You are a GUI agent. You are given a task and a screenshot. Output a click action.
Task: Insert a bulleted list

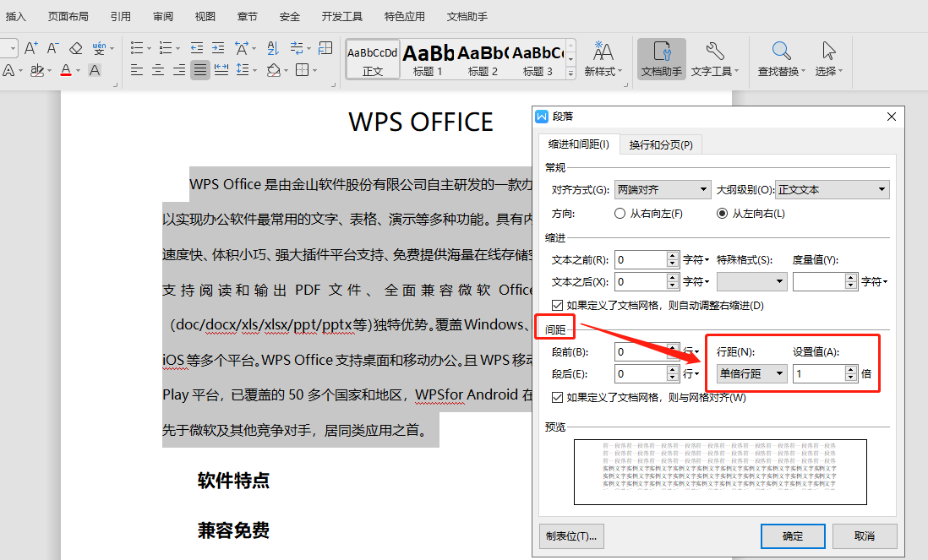137,48
